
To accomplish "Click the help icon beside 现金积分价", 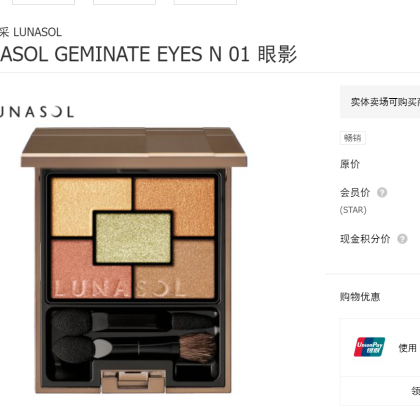I will coord(402,239).
